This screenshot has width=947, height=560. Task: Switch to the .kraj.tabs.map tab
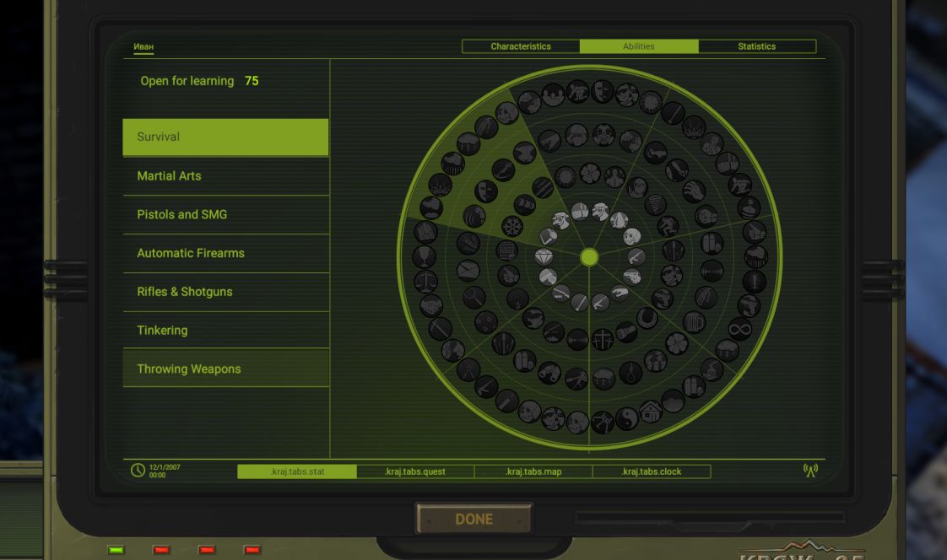[x=533, y=471]
